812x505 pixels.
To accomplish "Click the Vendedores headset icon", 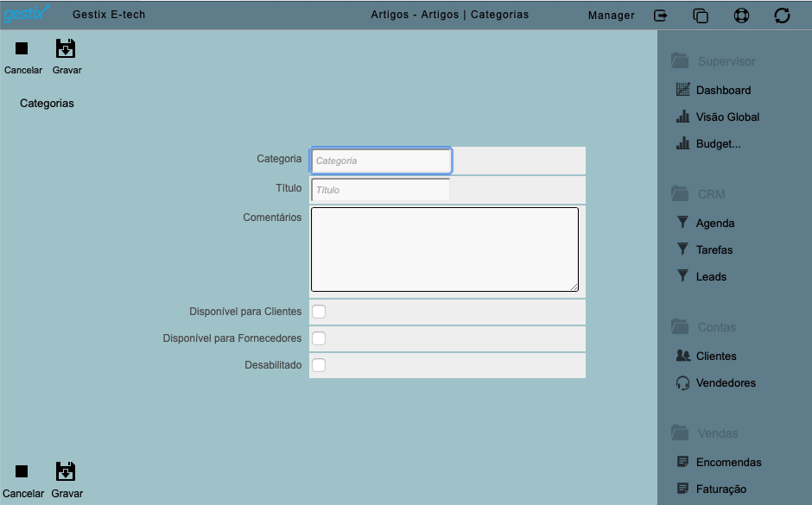I will [x=683, y=383].
